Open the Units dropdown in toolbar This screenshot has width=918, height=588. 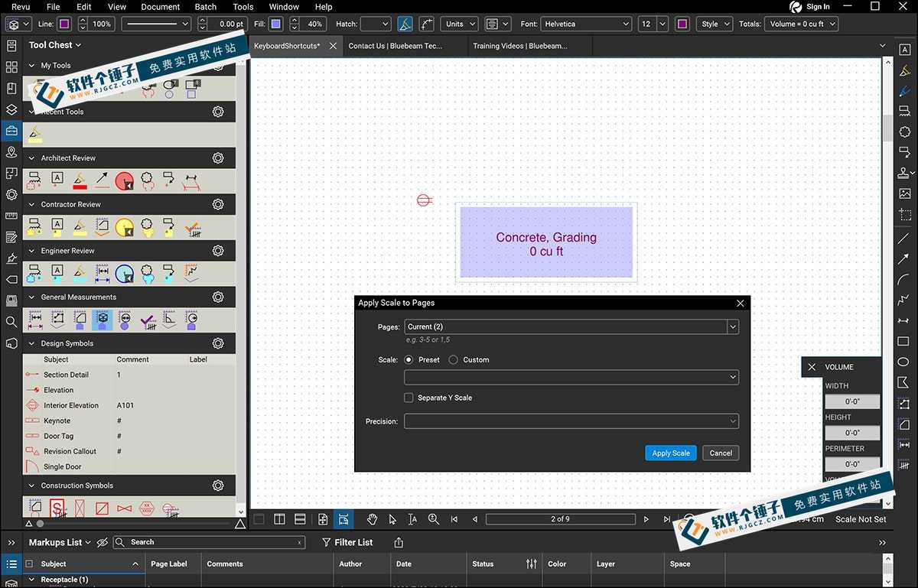pyautogui.click(x=459, y=24)
